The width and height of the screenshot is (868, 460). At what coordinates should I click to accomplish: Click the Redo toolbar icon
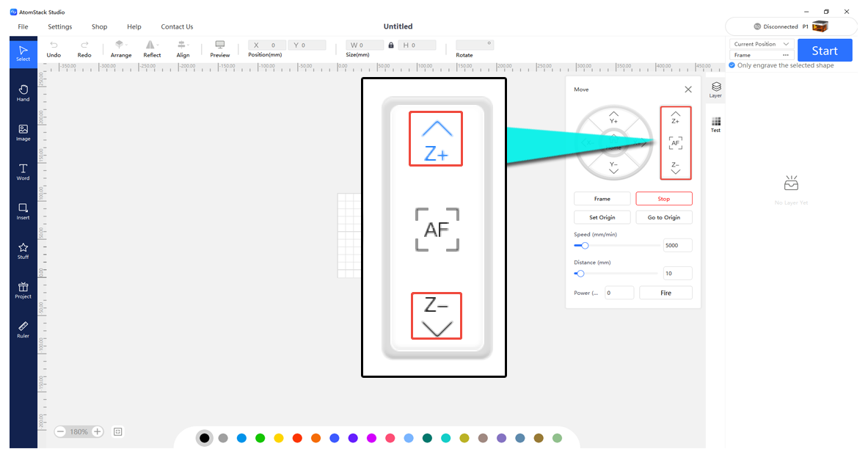click(x=84, y=48)
